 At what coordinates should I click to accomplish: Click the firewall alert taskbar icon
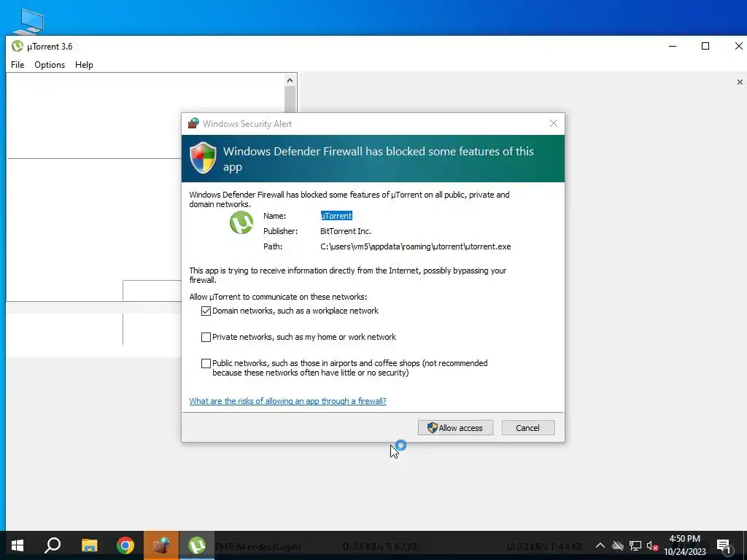click(x=161, y=545)
